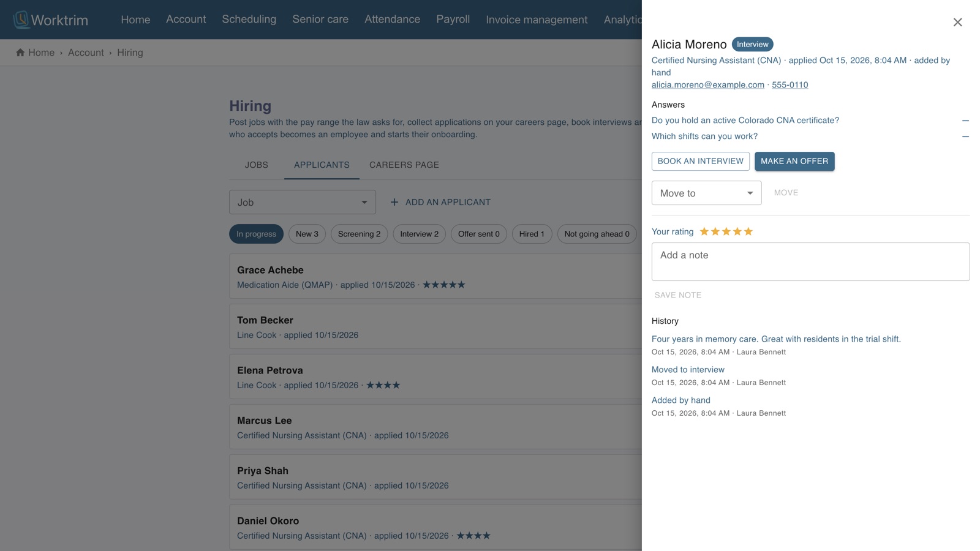The height and width of the screenshot is (551, 980).
Task: Switch to the Jobs tab
Action: [x=256, y=165]
